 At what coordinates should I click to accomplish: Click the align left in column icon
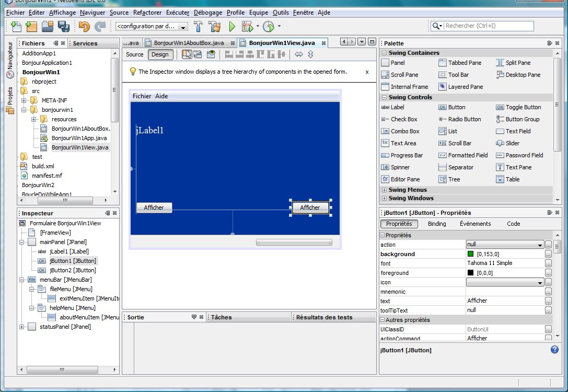[x=229, y=54]
